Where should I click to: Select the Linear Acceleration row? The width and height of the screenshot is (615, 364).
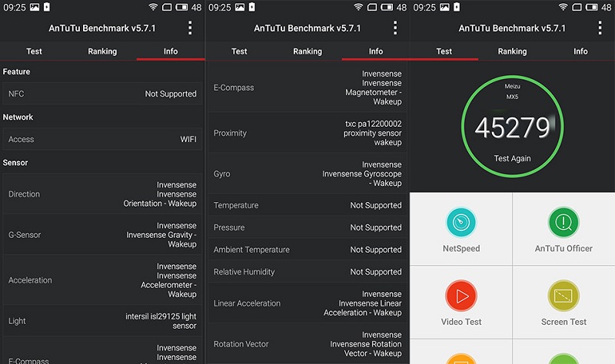pos(307,303)
